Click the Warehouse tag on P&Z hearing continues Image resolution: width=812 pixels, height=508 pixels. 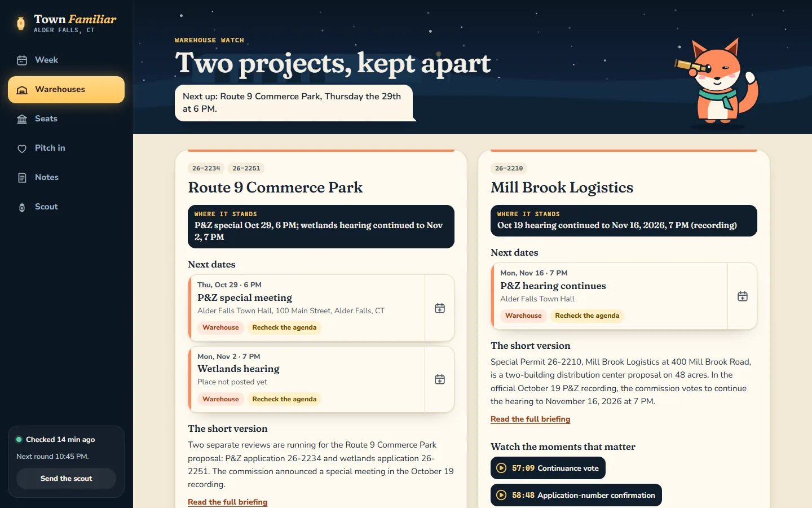coord(523,316)
